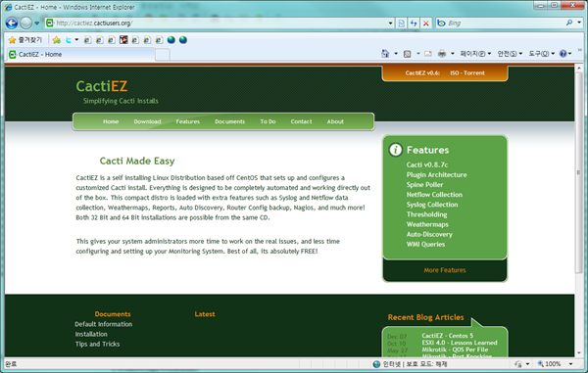588x373 pixels.
Task: Open the About navigation item
Action: coord(335,121)
